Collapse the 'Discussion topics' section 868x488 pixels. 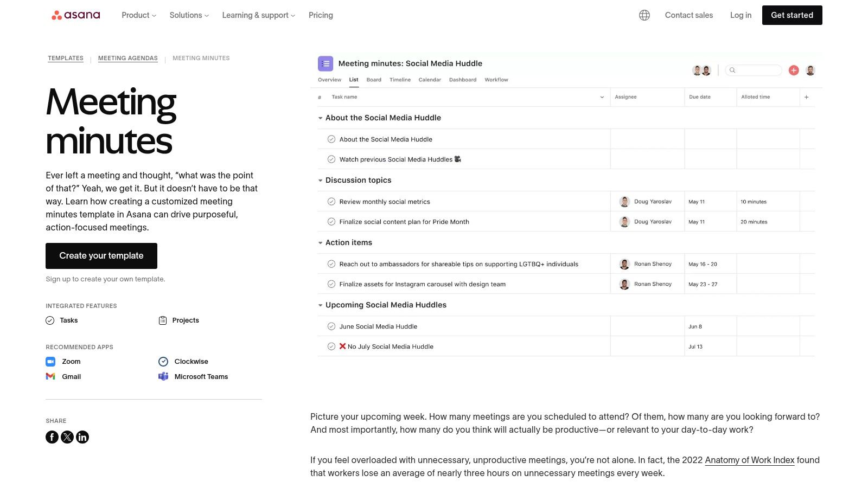(x=320, y=180)
